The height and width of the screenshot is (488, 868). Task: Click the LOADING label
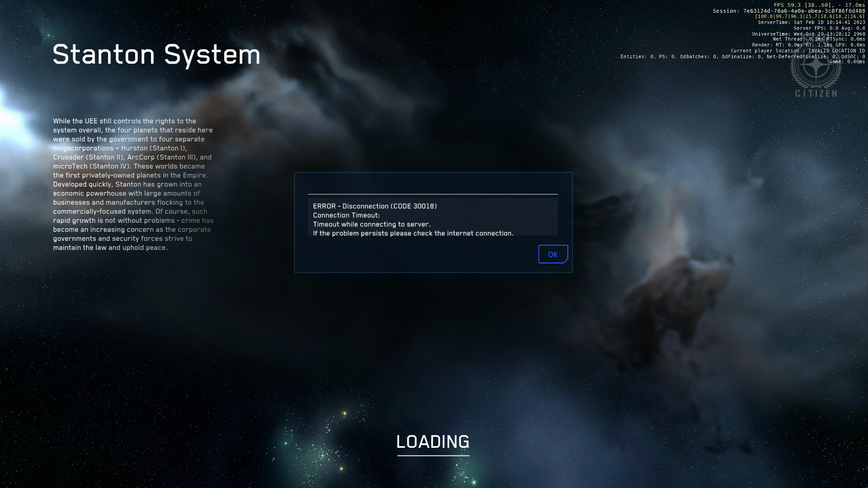point(433,442)
